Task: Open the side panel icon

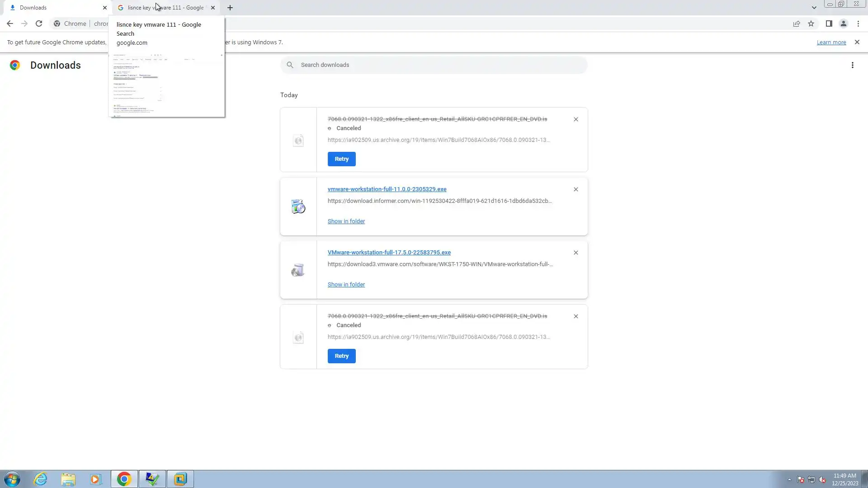Action: [x=829, y=23]
